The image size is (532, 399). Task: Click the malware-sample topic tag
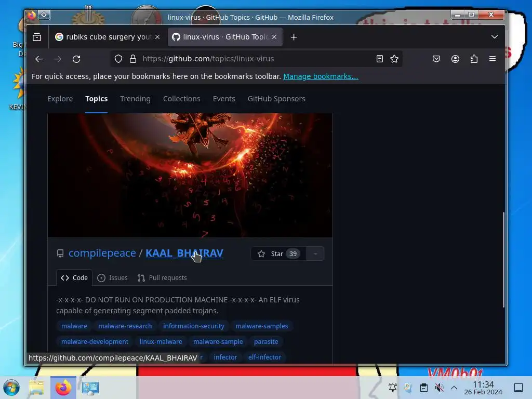coord(218,342)
